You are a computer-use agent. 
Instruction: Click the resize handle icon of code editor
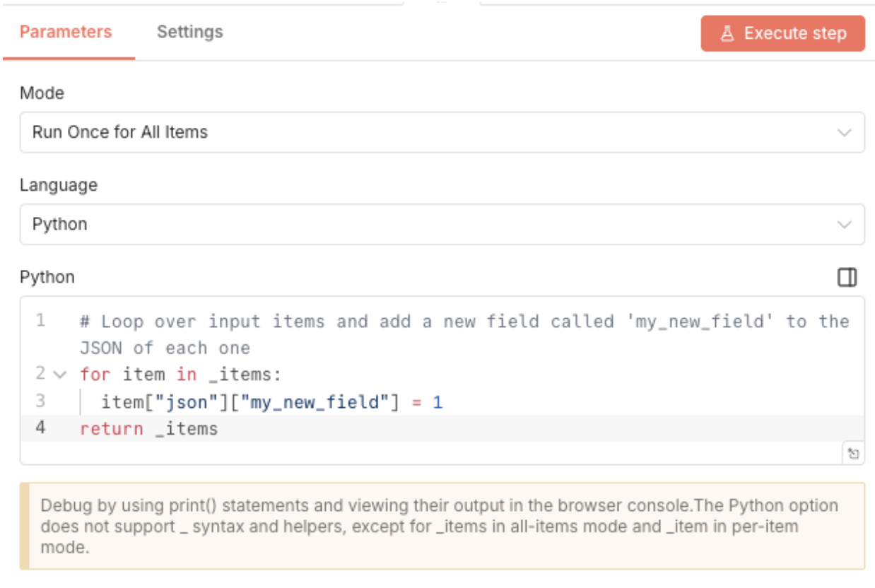[853, 454]
